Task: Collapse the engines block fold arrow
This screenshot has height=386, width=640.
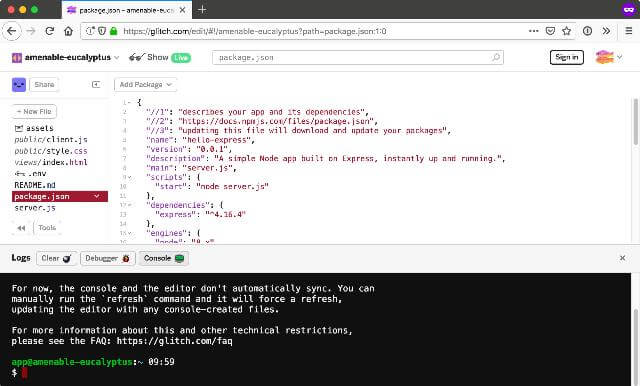Action: [x=130, y=233]
